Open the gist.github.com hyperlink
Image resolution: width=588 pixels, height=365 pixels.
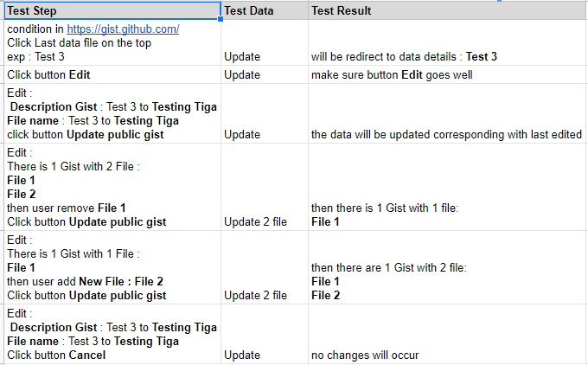[x=123, y=29]
